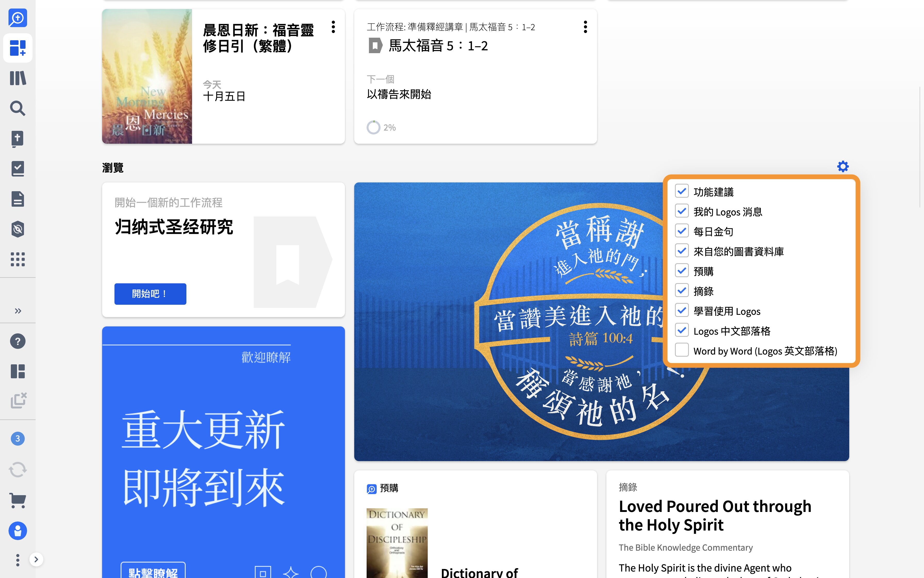Open the Documents page icon
The image size is (924, 578).
coord(18,199)
